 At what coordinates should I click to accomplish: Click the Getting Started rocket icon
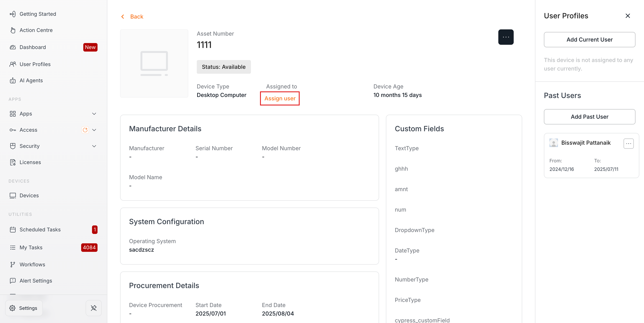(13, 14)
